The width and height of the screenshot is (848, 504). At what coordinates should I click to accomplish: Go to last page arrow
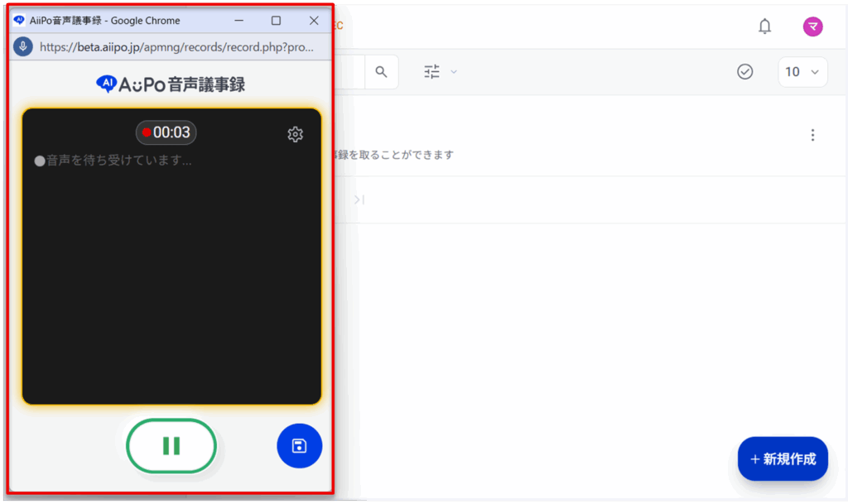(x=359, y=200)
